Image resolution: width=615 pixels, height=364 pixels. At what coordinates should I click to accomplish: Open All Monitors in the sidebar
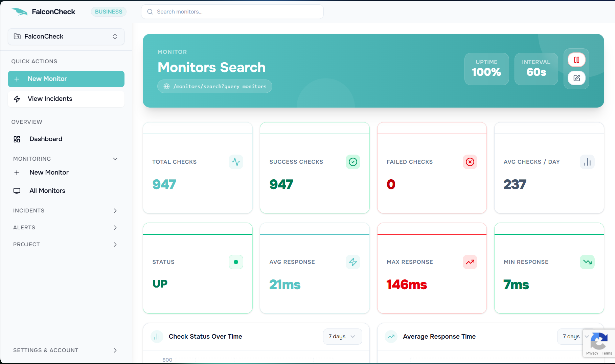click(66, 191)
